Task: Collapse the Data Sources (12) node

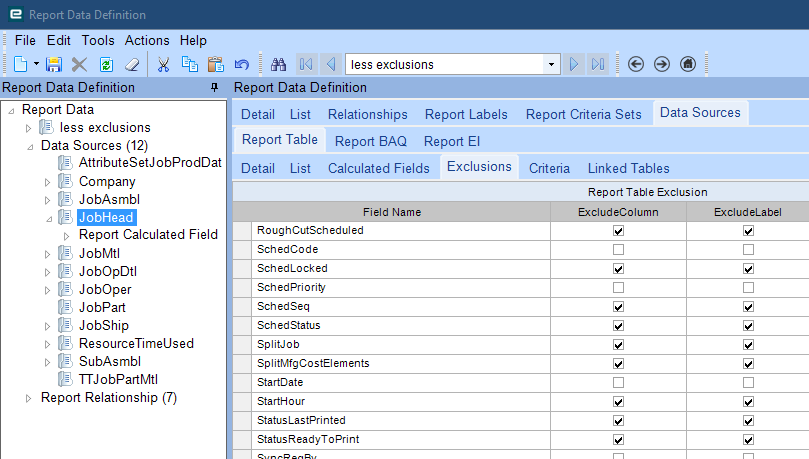Action: [x=30, y=147]
